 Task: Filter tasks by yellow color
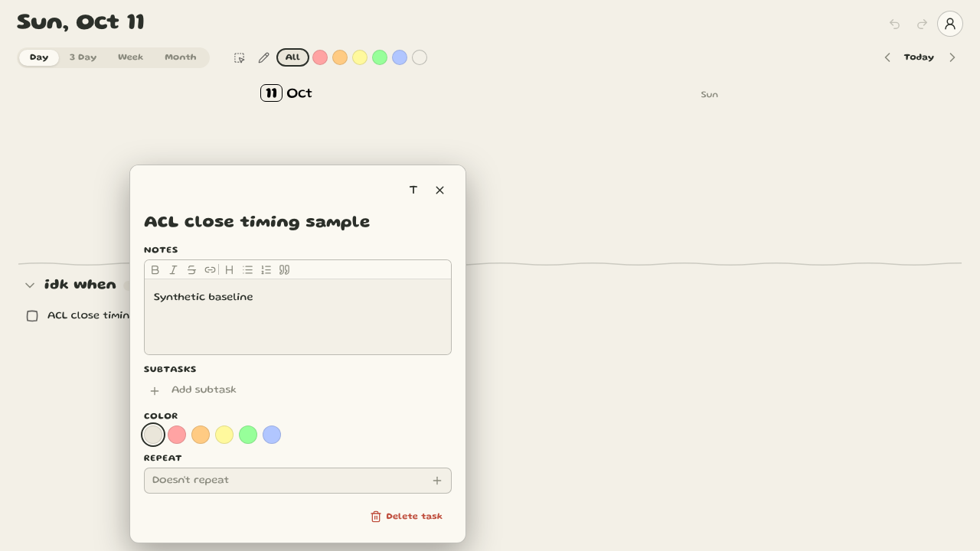pyautogui.click(x=360, y=57)
